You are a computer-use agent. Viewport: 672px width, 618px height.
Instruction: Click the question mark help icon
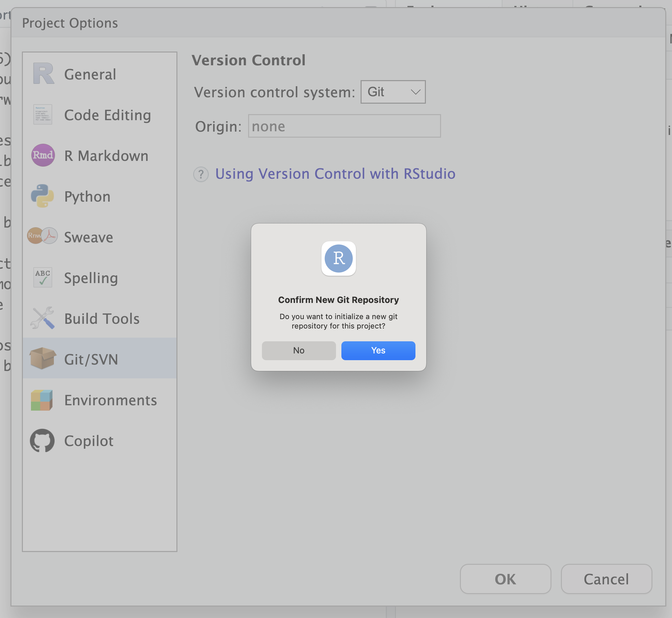point(201,174)
